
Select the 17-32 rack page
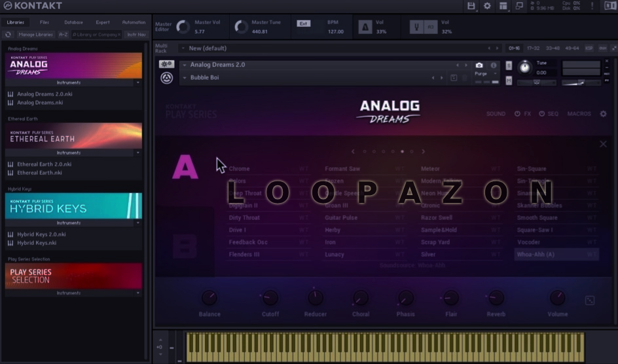point(533,48)
